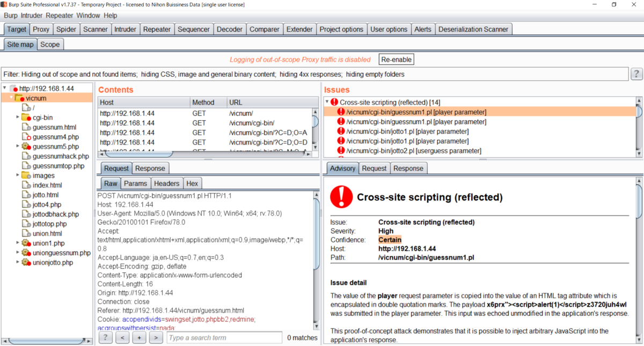
Task: Click the guessnum5.php gear icon
Action: 26,147
